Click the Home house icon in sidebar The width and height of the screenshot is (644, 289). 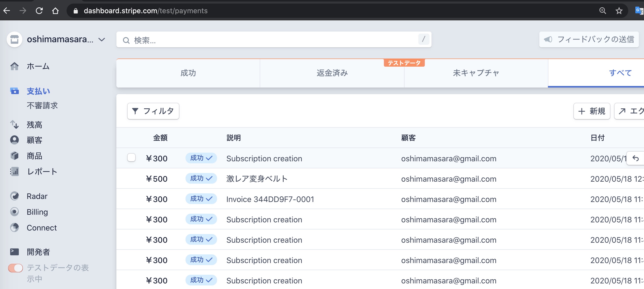pos(14,66)
